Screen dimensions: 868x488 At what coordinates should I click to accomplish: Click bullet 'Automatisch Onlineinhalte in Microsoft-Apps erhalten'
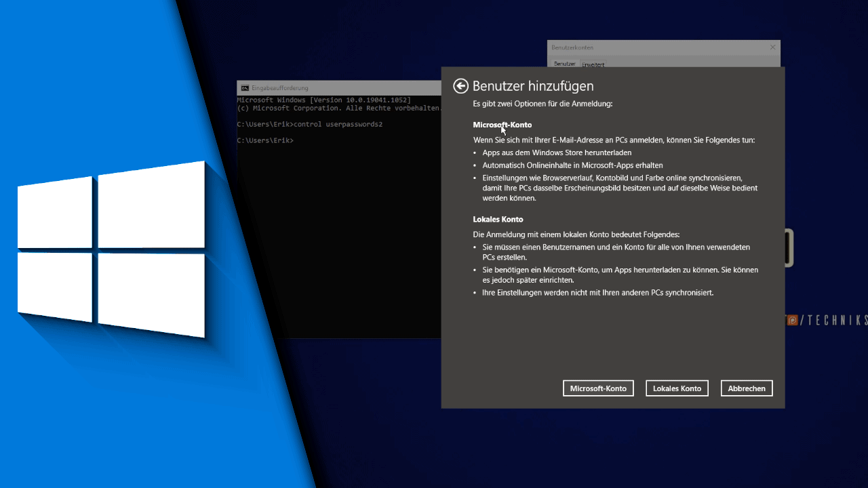(x=572, y=165)
